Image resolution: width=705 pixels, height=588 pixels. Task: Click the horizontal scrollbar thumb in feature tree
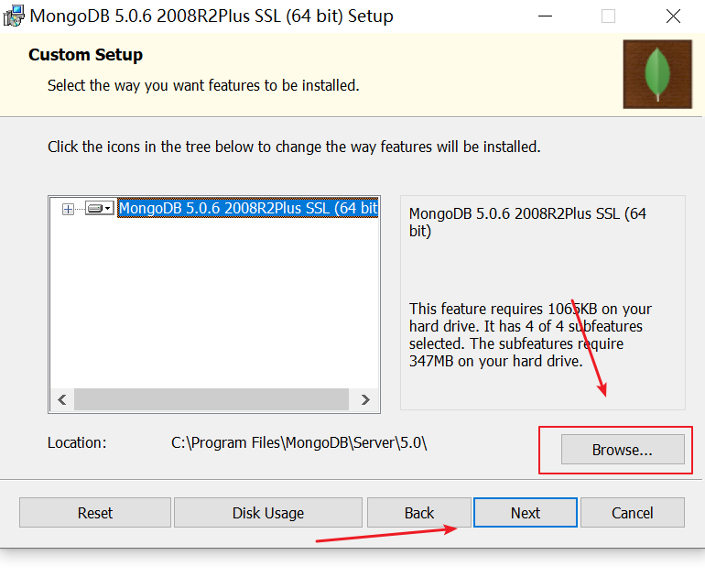pyautogui.click(x=211, y=399)
